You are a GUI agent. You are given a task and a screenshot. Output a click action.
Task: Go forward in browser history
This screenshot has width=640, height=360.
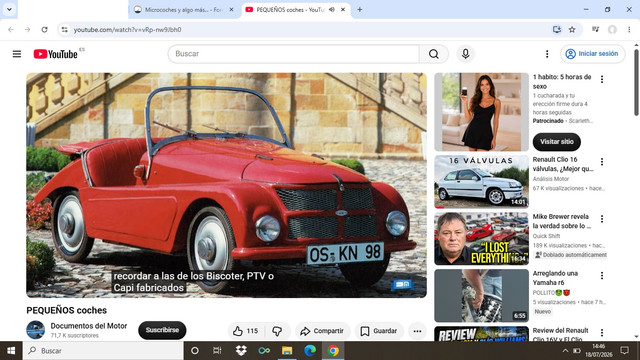[28, 29]
